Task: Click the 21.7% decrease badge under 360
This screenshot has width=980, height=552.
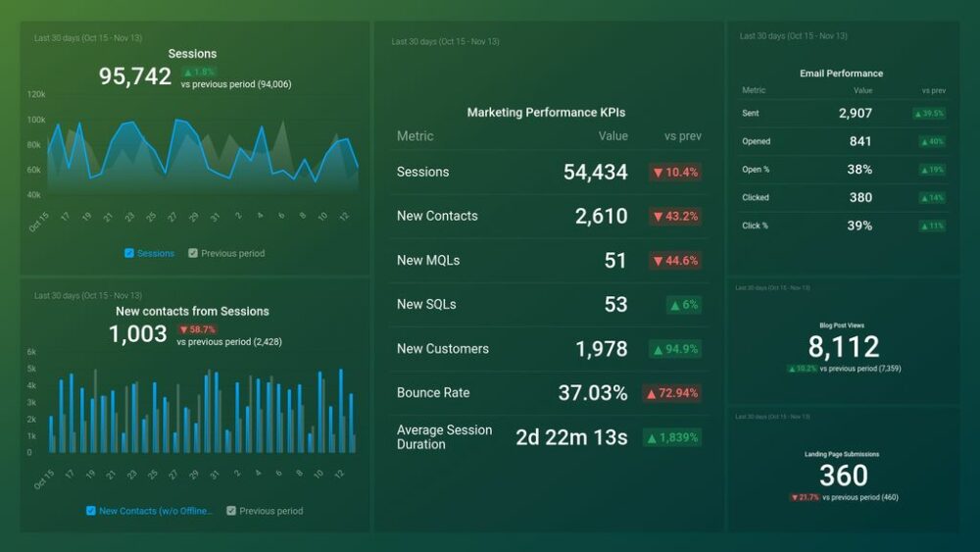Action: tap(805, 498)
